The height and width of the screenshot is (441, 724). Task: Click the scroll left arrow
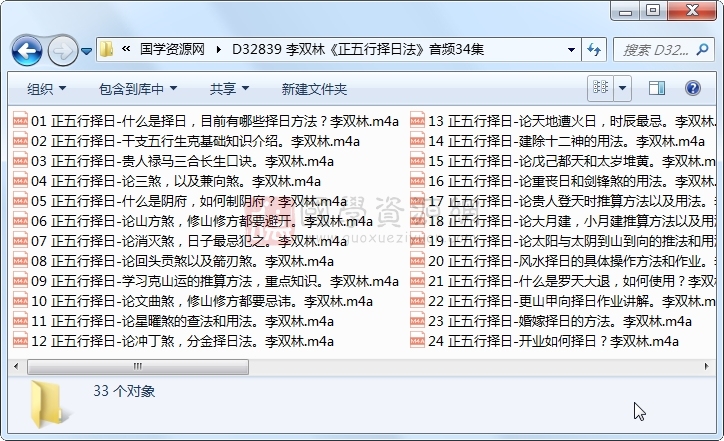click(16, 367)
